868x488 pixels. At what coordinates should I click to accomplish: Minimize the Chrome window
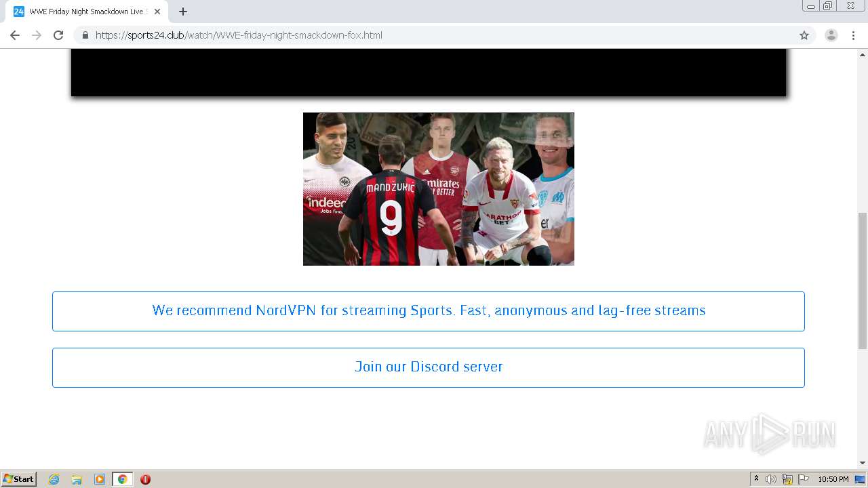[x=811, y=6]
